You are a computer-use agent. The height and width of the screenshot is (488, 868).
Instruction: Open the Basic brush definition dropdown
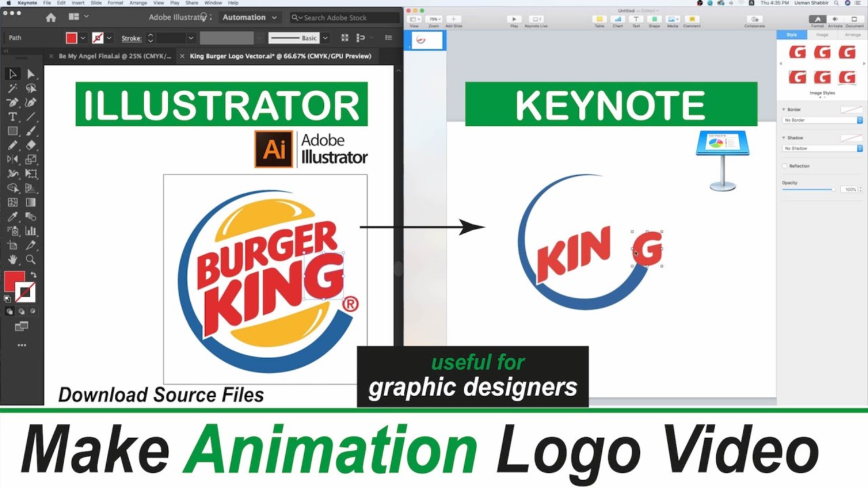[x=325, y=38]
